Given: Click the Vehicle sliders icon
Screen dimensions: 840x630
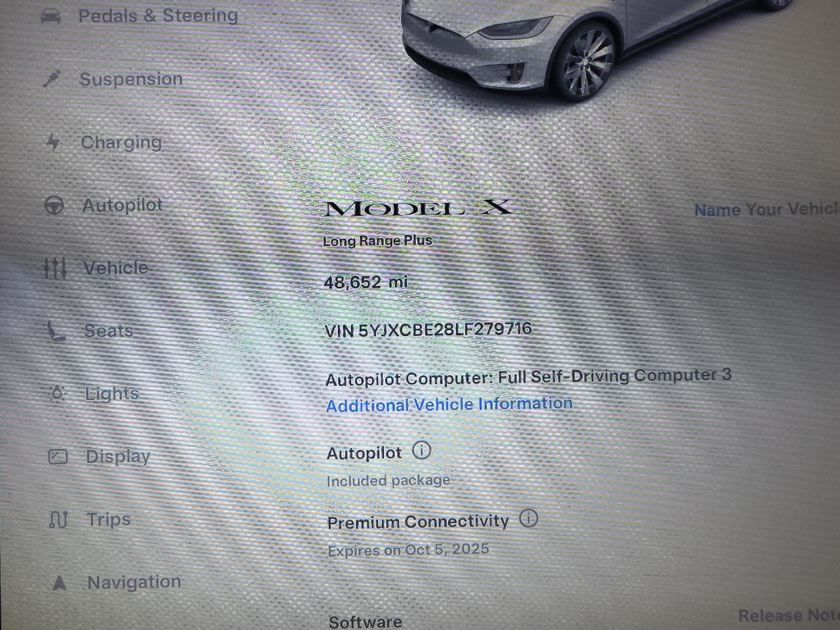Looking at the screenshot, I should pyautogui.click(x=54, y=268).
